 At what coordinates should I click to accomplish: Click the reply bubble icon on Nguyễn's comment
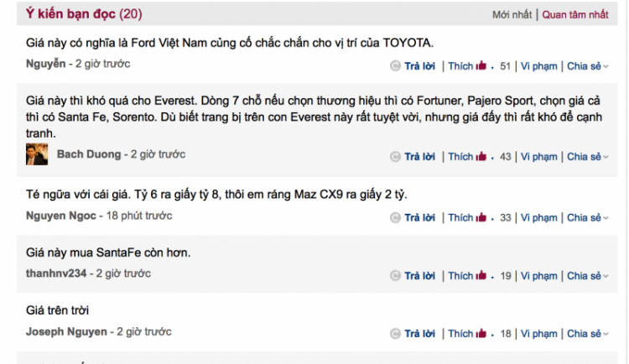(395, 65)
